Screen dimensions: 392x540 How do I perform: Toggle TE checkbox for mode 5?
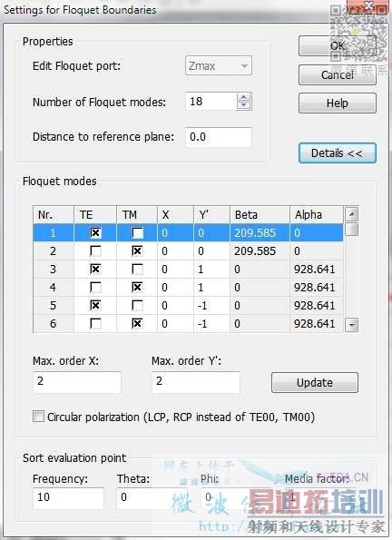pyautogui.click(x=95, y=305)
